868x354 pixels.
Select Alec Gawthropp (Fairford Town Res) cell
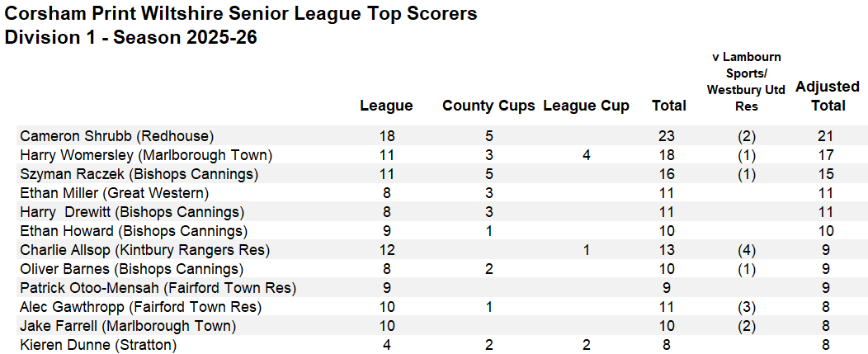140,307
